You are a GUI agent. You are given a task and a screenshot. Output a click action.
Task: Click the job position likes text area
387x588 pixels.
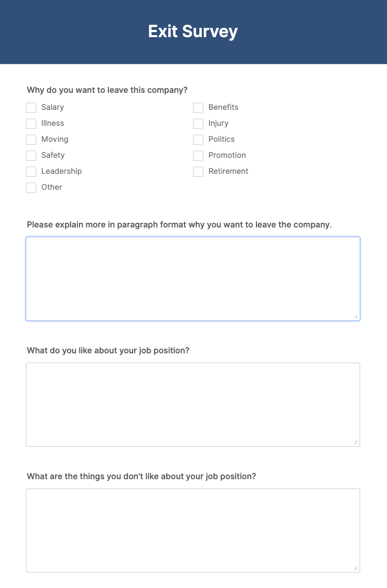[193, 404]
